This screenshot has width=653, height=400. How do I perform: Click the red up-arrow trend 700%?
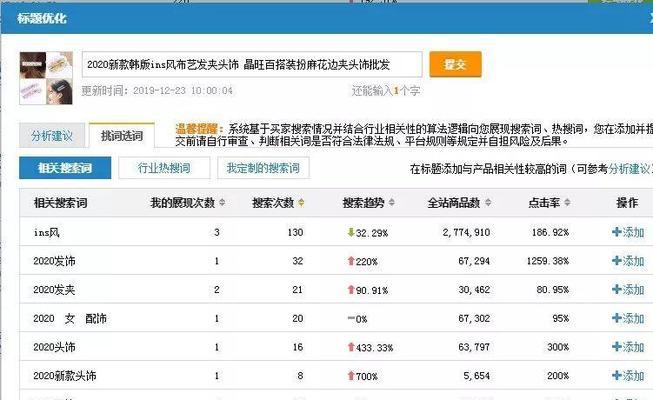pyautogui.click(x=363, y=376)
